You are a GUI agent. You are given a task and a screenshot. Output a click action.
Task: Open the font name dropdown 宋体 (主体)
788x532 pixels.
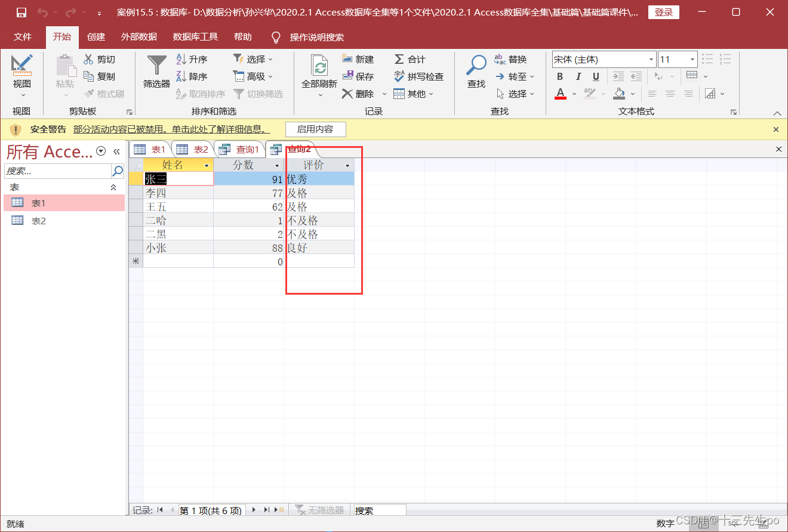651,59
